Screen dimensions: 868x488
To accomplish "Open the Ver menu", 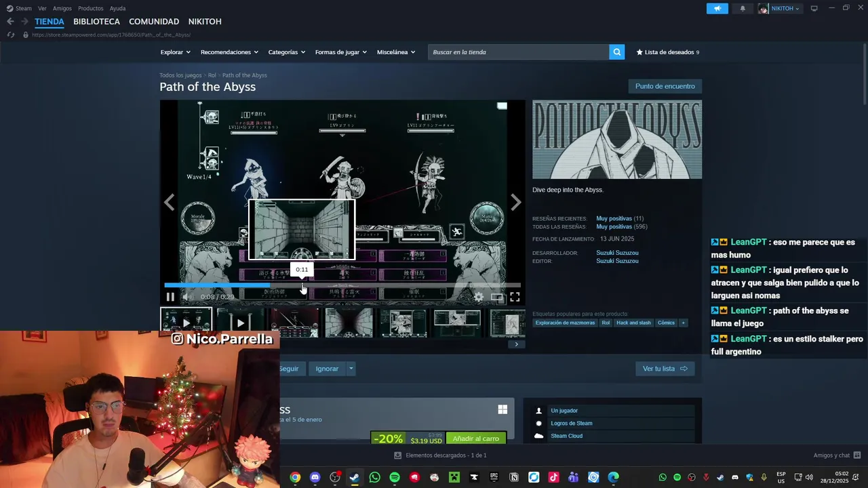I will [x=42, y=8].
